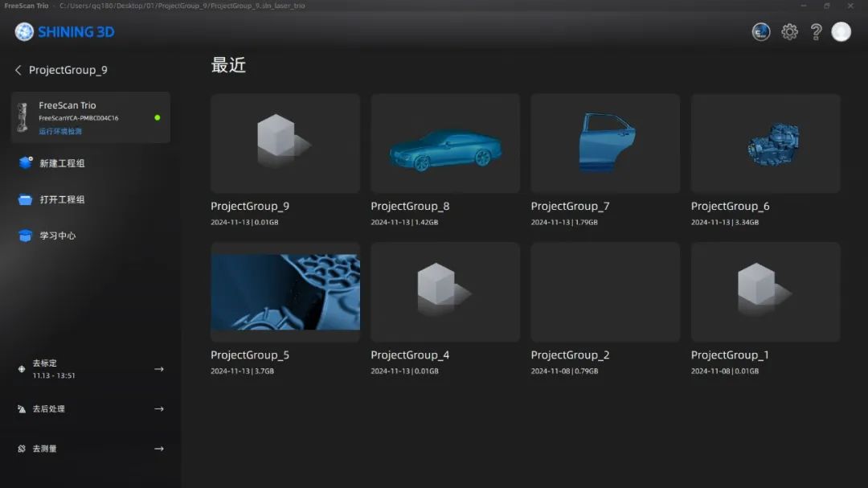The height and width of the screenshot is (488, 868).
Task: Expand 去测量 with its right arrow
Action: pyautogui.click(x=159, y=449)
